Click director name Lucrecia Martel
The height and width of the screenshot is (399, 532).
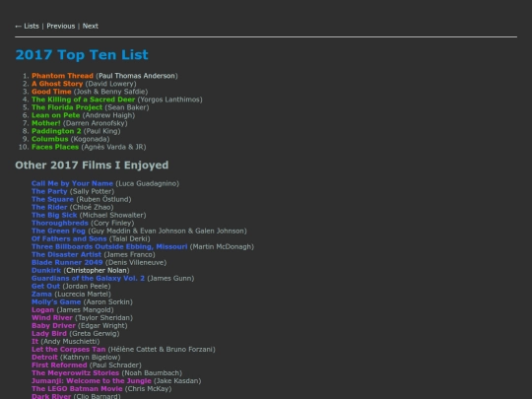click(83, 295)
